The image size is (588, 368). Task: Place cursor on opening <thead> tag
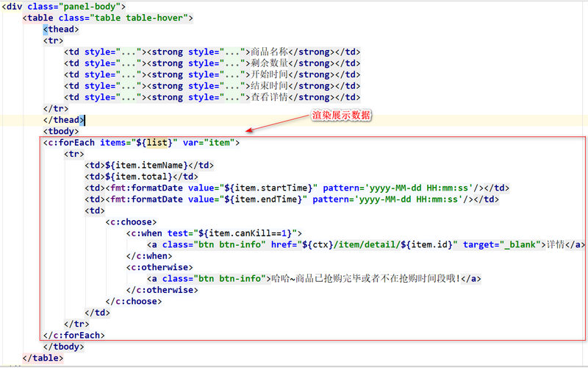click(x=61, y=29)
